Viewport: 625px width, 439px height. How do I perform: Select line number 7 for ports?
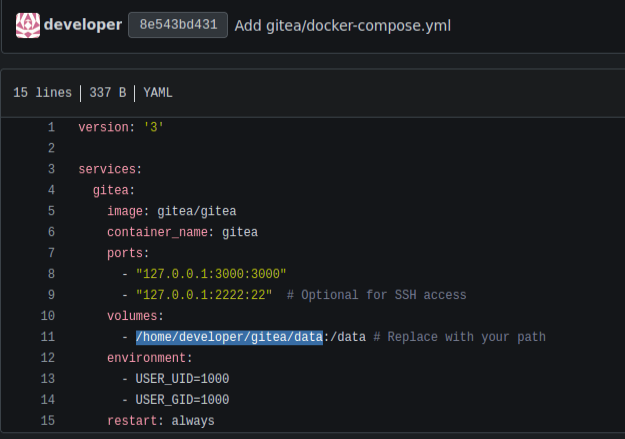(50, 253)
